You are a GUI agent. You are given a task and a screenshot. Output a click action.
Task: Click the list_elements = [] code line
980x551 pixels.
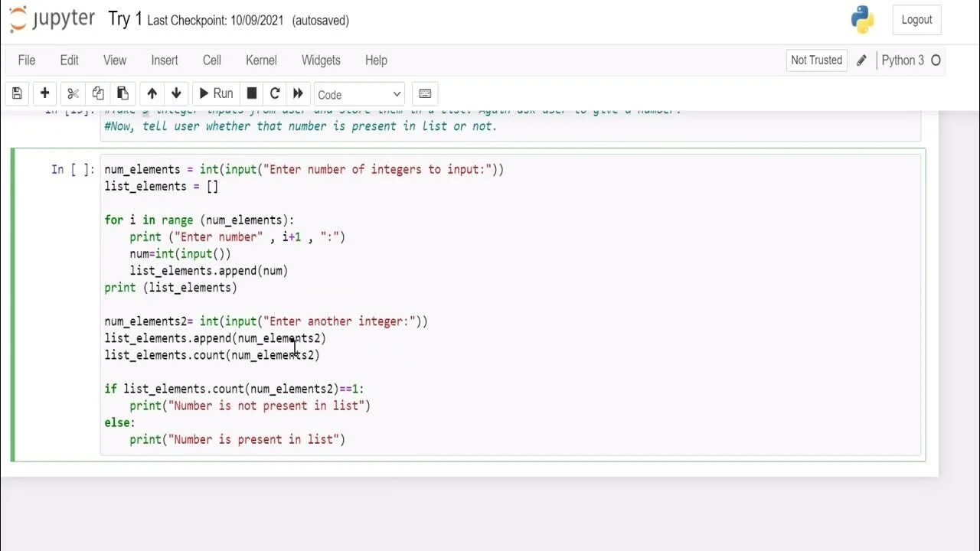[162, 186]
